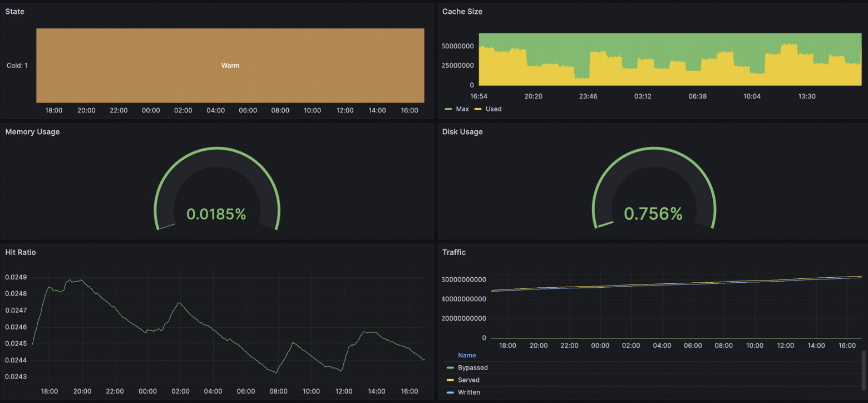This screenshot has width=868, height=403.
Task: Click the 0.756% Disk Usage gauge value
Action: (x=653, y=214)
